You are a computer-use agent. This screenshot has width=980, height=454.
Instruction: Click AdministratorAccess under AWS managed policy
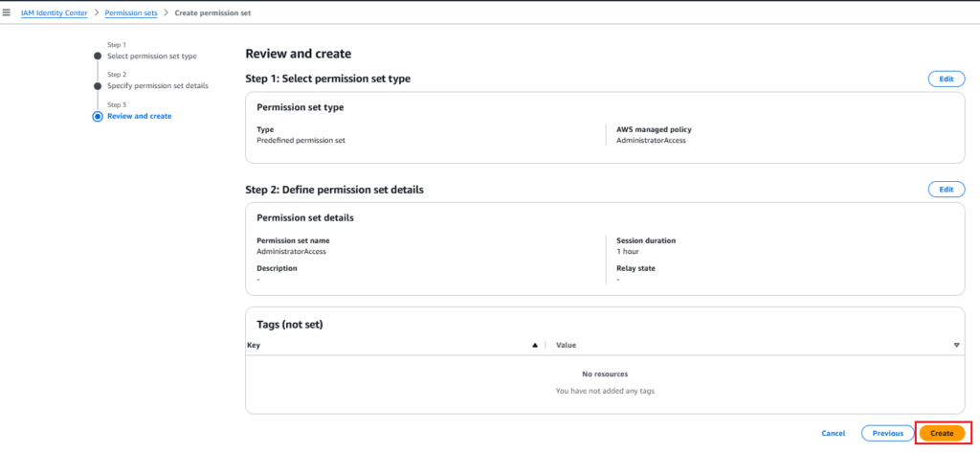[x=651, y=141]
